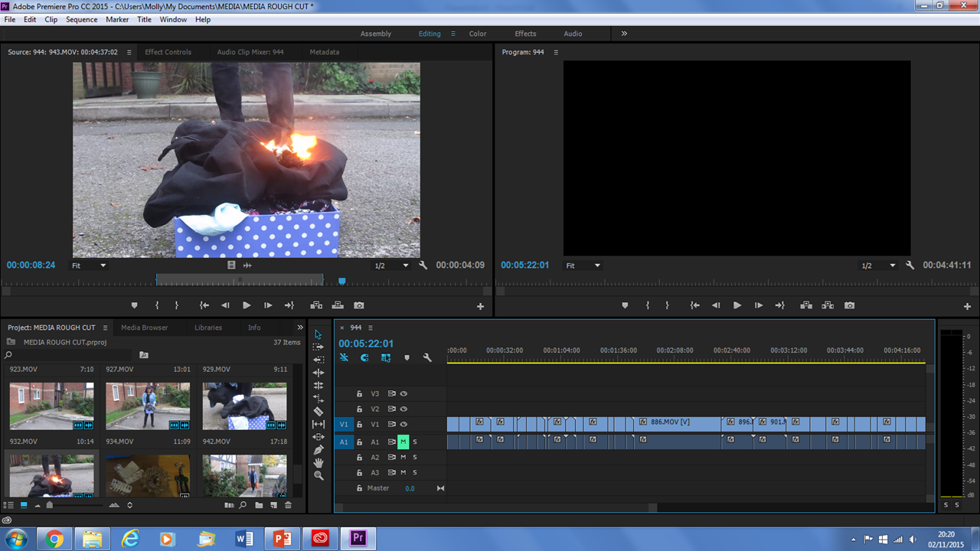The image size is (980, 551).
Task: Open Program monitor 1/2 resolution dropdown
Action: click(x=877, y=266)
